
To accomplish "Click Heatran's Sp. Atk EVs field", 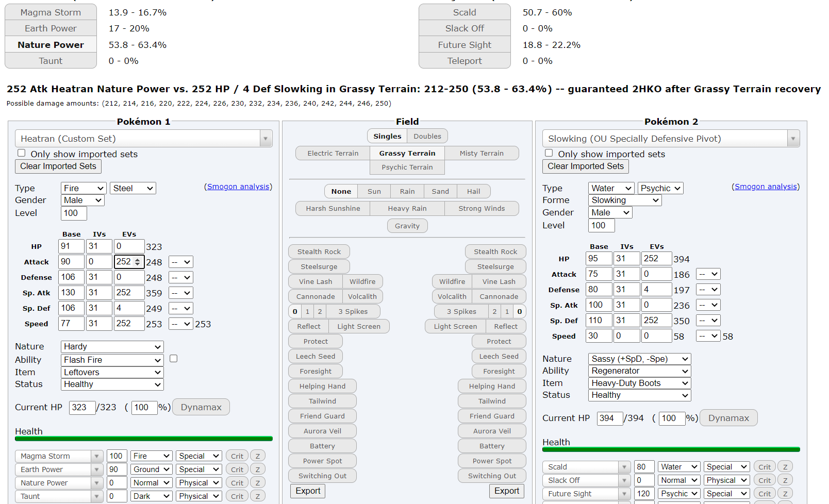I will pos(129,293).
